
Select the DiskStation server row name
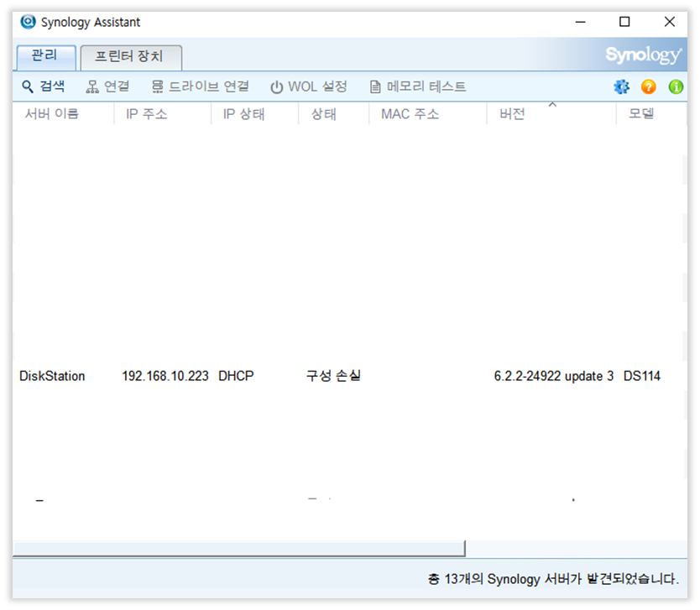pos(52,376)
